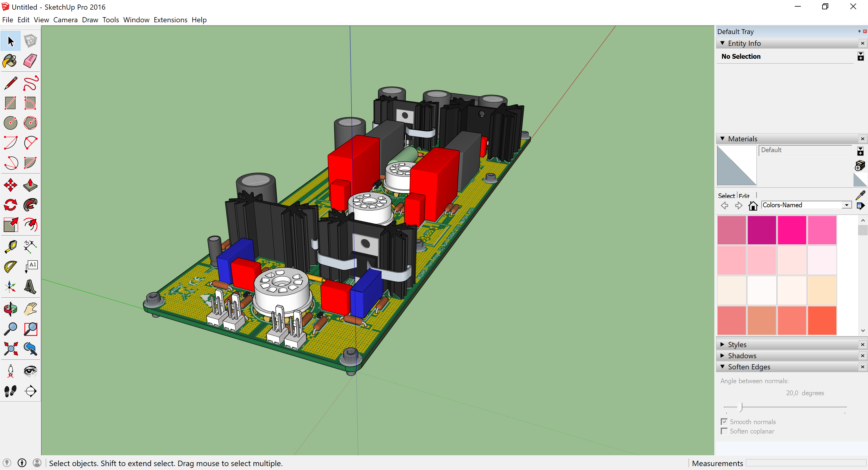The width and height of the screenshot is (868, 470).
Task: Click the sign-in user icon in status bar
Action: click(37, 463)
